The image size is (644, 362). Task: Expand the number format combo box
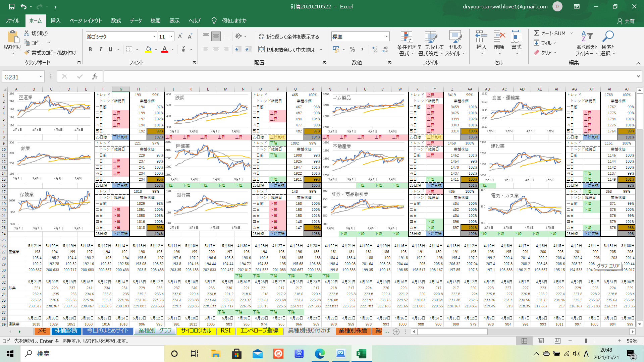click(x=387, y=37)
